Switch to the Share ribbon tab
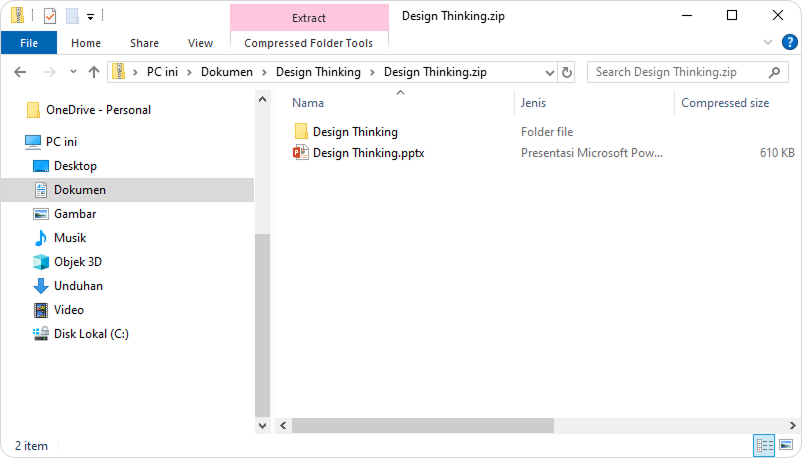The image size is (802, 458). 144,43
